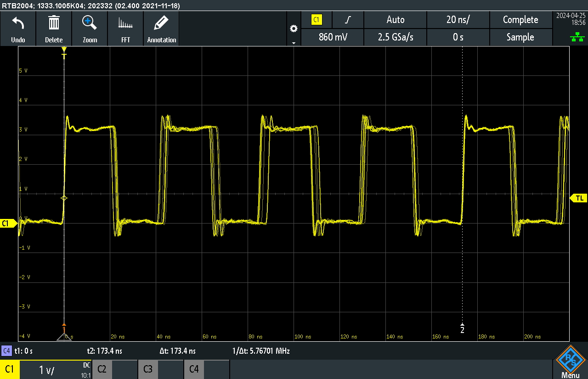Screen dimensions: 588x379
Task: Enable channel C2
Action: (x=102, y=369)
